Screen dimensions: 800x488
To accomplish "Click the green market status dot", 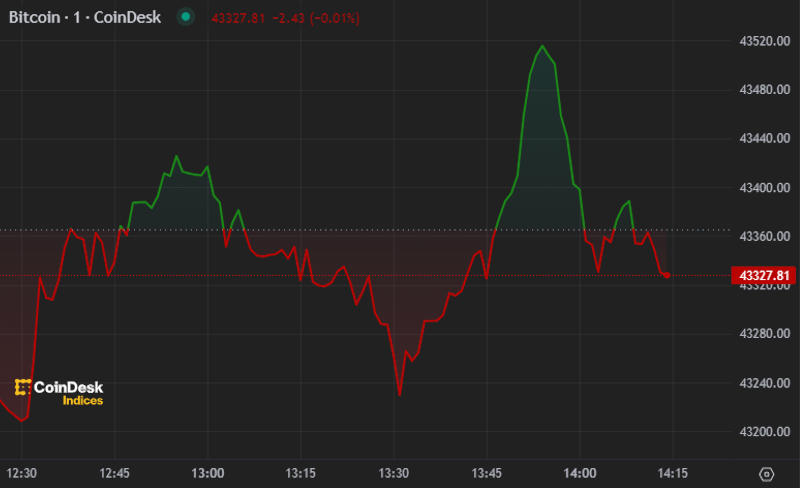I will (185, 18).
